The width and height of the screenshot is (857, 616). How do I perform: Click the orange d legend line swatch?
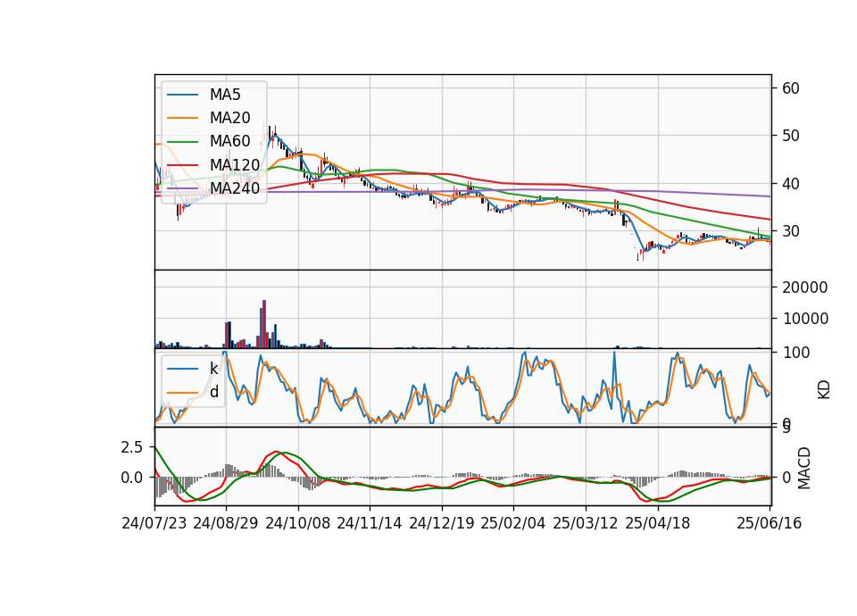[x=182, y=392]
